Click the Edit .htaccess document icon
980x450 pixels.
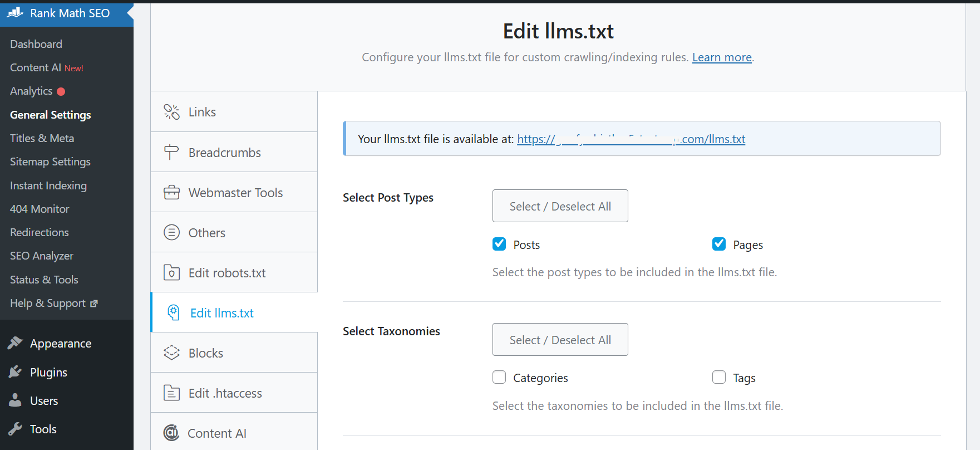point(171,393)
